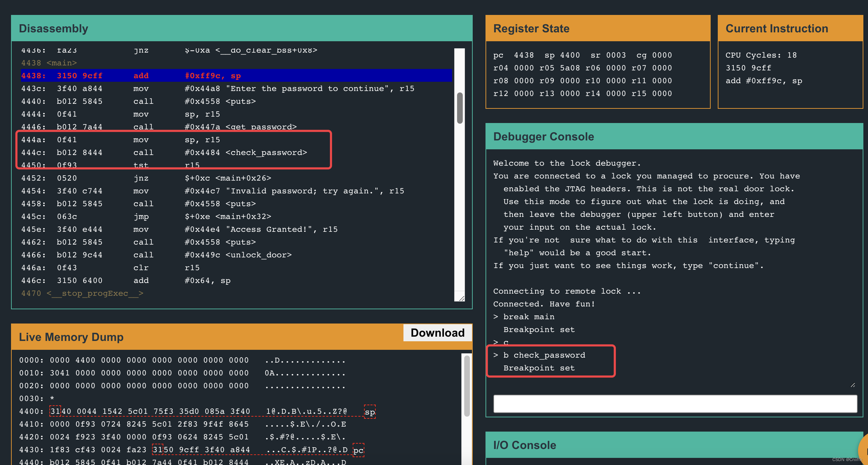The width and height of the screenshot is (868, 465).
Task: Click the r05 register value 5a08
Action: [x=570, y=68]
